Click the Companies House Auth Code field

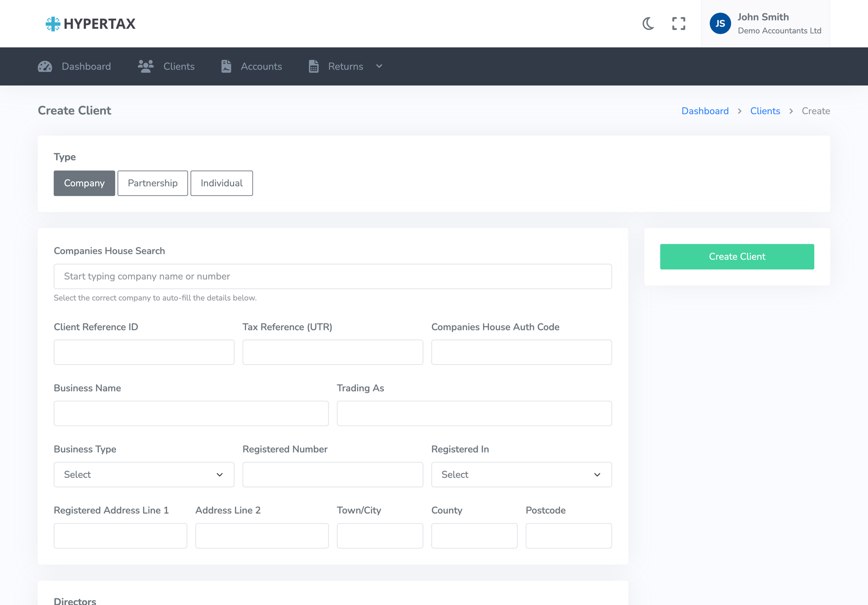coord(521,352)
